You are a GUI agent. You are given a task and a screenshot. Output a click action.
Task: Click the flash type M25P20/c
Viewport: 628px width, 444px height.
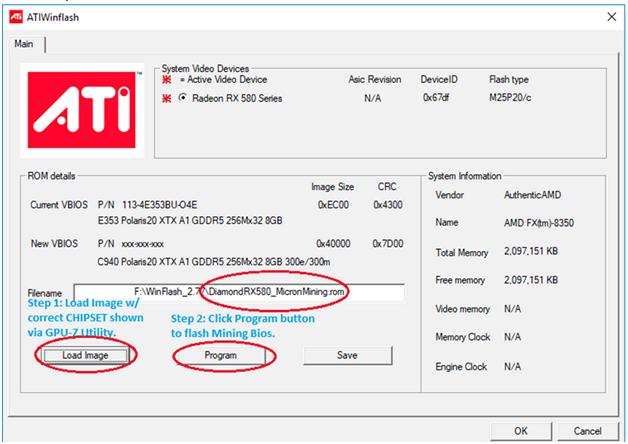pos(510,98)
